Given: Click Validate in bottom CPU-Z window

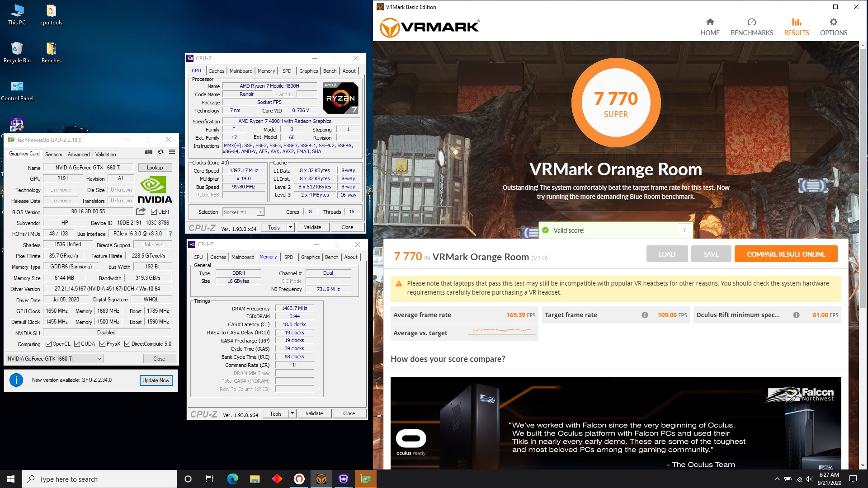Looking at the screenshot, I should click(x=314, y=413).
